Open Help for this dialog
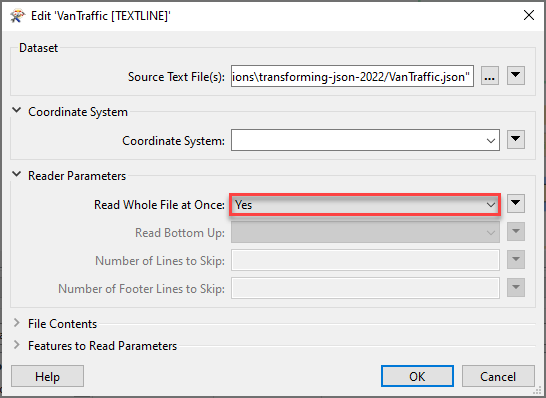Image resolution: width=546 pixels, height=398 pixels. (x=47, y=376)
